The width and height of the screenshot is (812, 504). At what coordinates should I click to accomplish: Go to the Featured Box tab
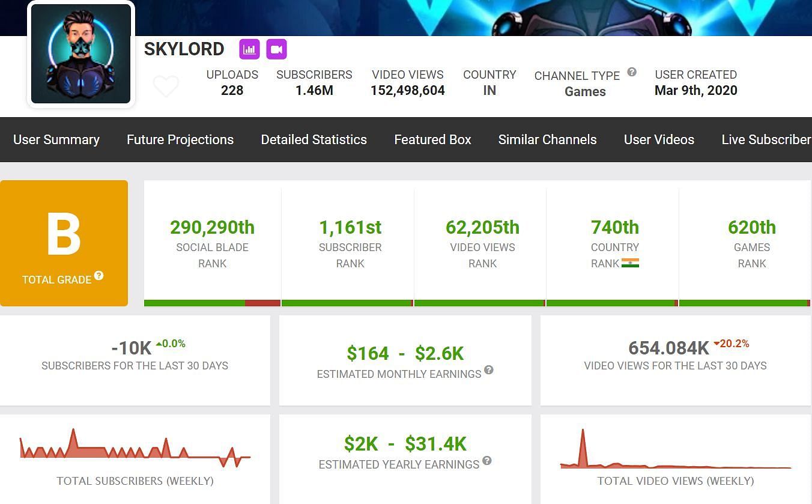pos(432,139)
